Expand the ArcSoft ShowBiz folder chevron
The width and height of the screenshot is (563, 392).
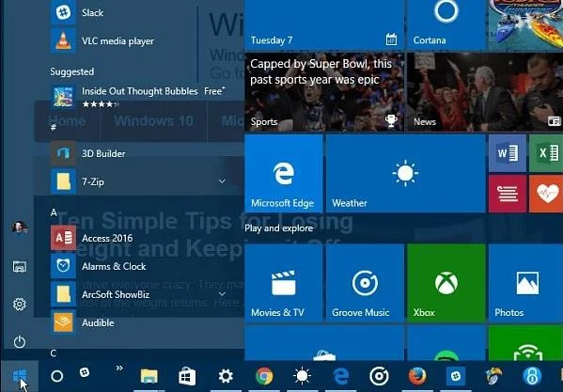[222, 294]
